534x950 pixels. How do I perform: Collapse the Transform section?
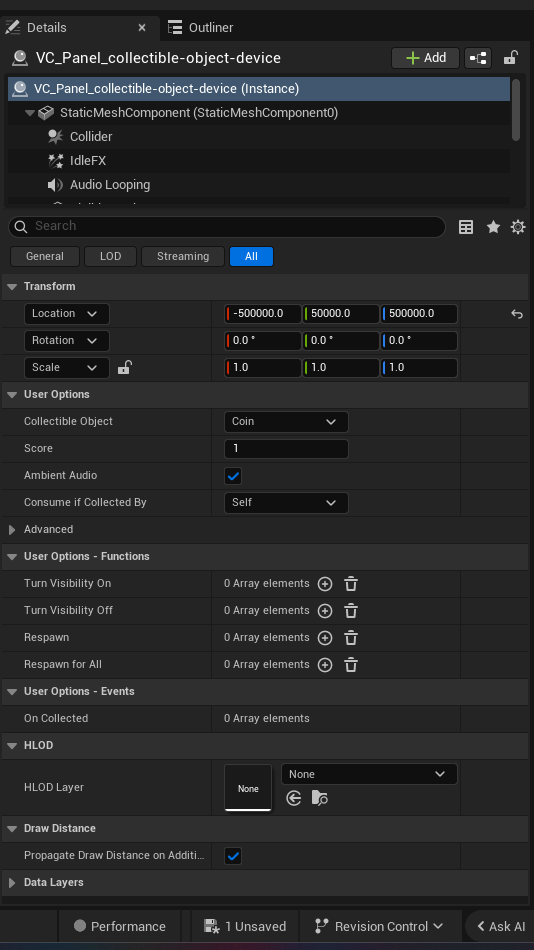[x=12, y=287]
